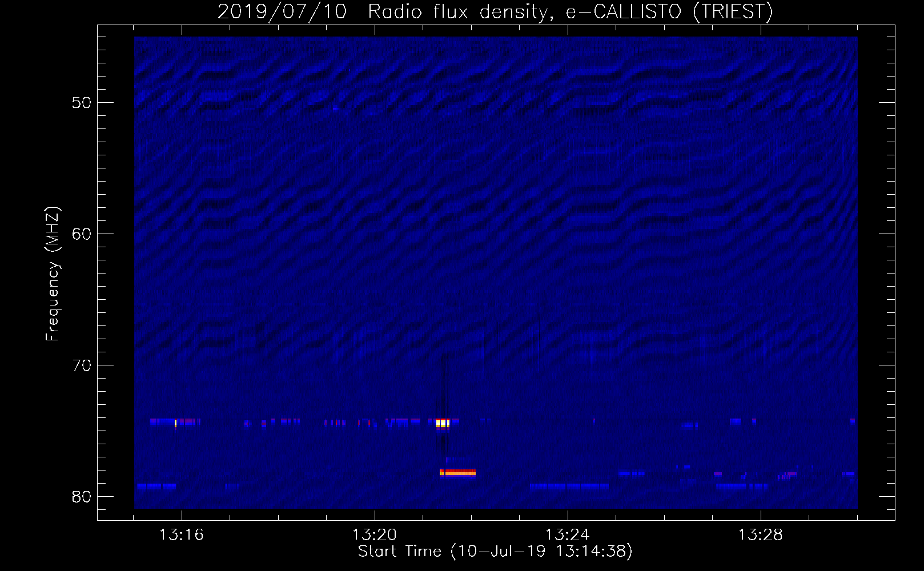Select the 13:20 time tick label
Screen dimensions: 924x571
(x=375, y=536)
